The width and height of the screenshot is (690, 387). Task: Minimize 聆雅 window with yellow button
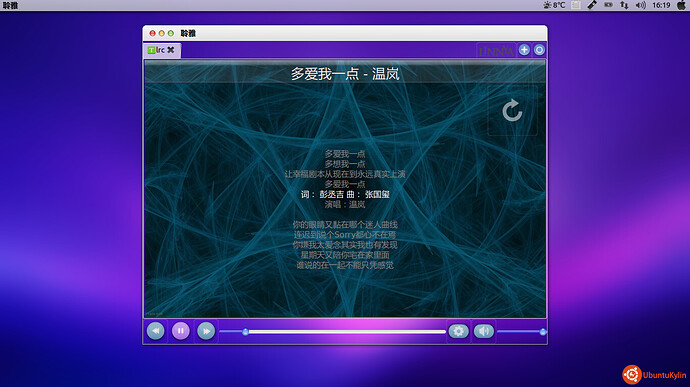[x=161, y=33]
